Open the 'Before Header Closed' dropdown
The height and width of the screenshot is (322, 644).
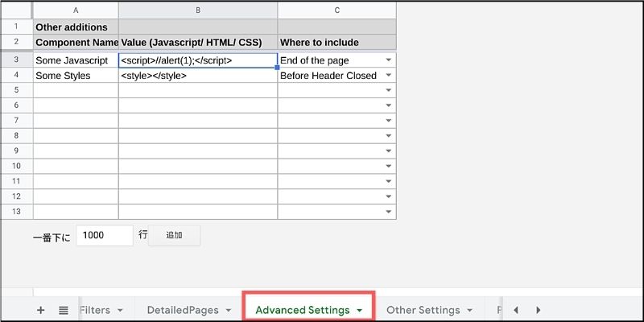[x=389, y=76]
